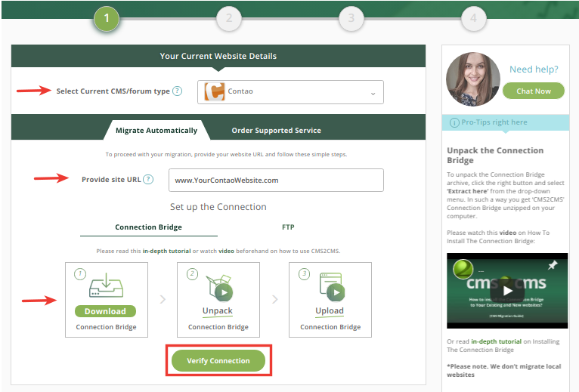Play the CMS2CMS tutorial video

[x=508, y=291]
